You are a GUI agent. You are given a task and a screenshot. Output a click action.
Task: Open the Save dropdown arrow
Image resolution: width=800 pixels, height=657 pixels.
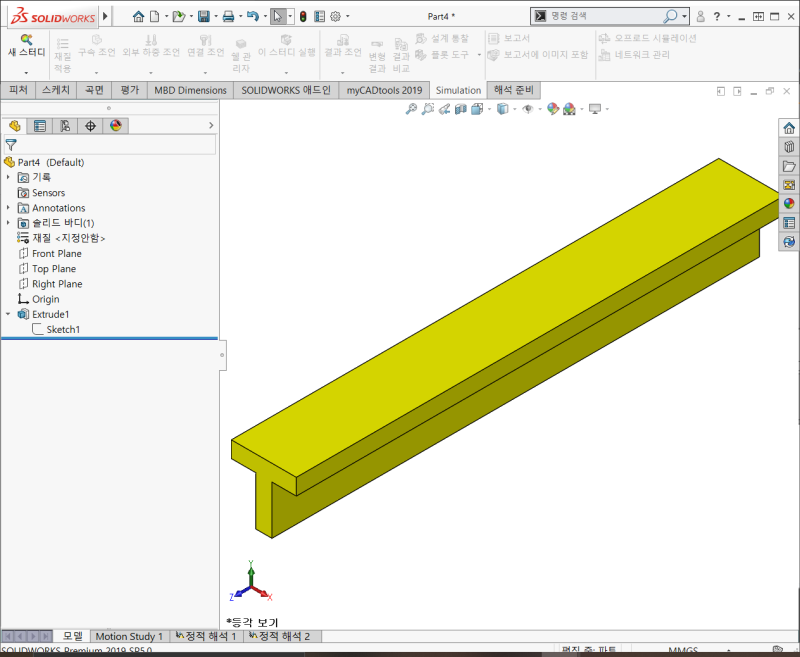[x=216, y=15]
